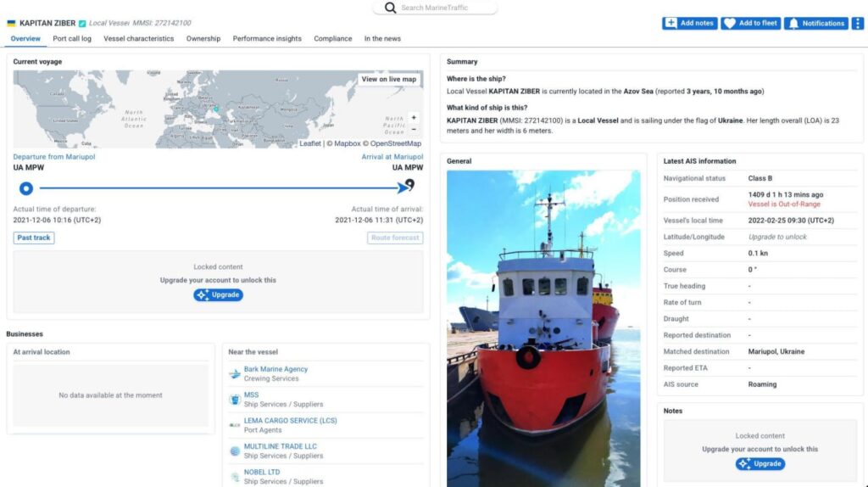Add the vessel to fleet
The height and width of the screenshot is (487, 868).
751,23
